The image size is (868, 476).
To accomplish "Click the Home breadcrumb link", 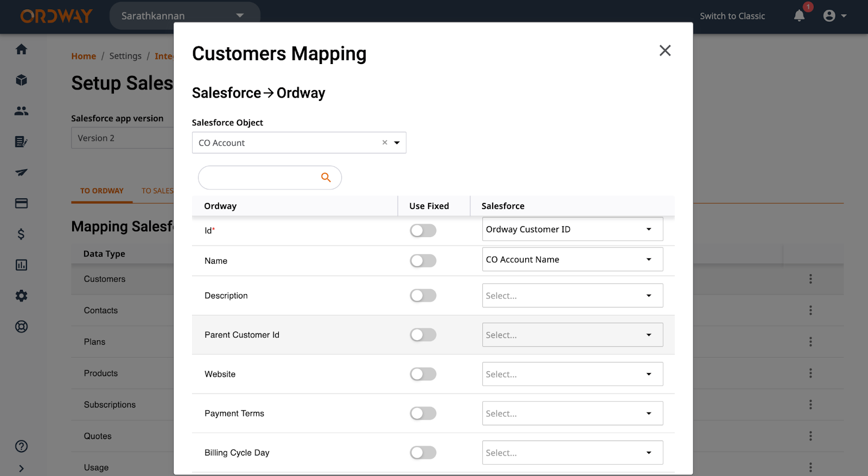I will coord(84,56).
